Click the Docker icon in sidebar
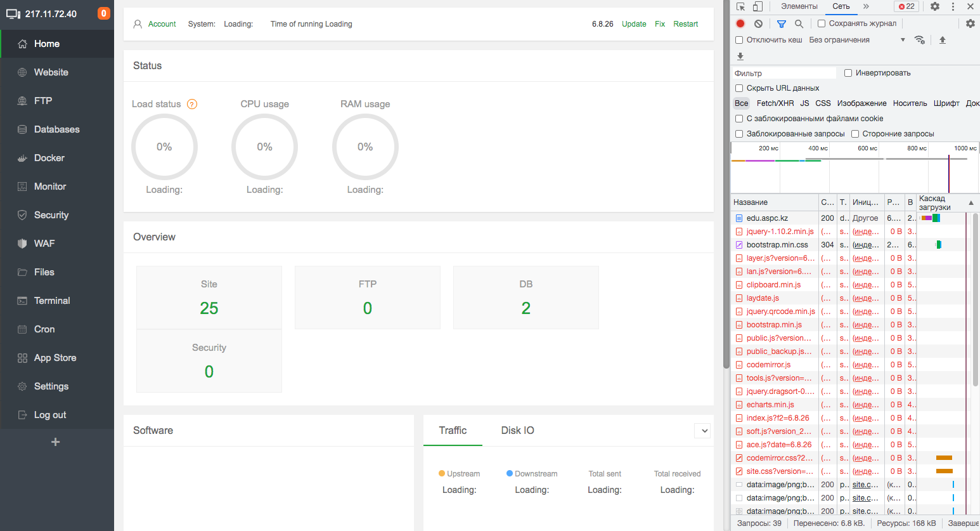The height and width of the screenshot is (531, 980). pos(22,158)
